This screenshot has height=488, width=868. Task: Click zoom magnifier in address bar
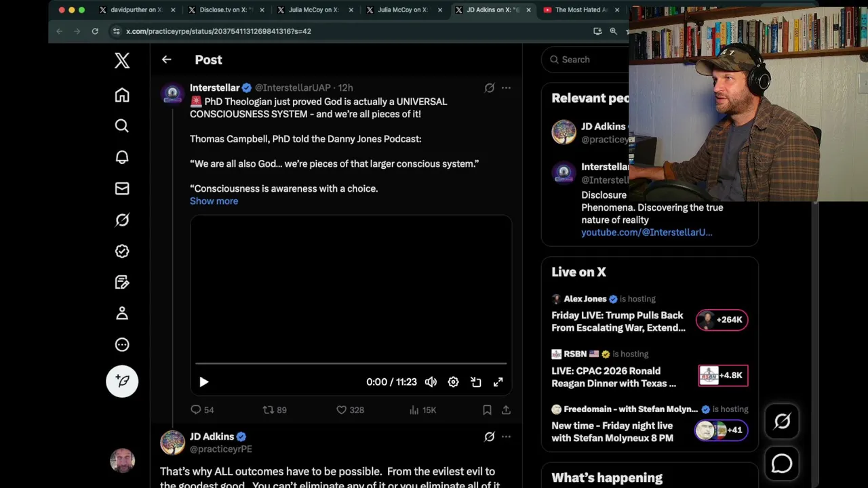coord(613,31)
